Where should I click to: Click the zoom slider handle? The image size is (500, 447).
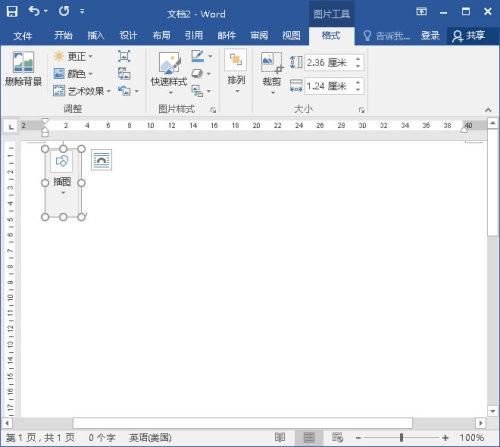tap(401, 437)
